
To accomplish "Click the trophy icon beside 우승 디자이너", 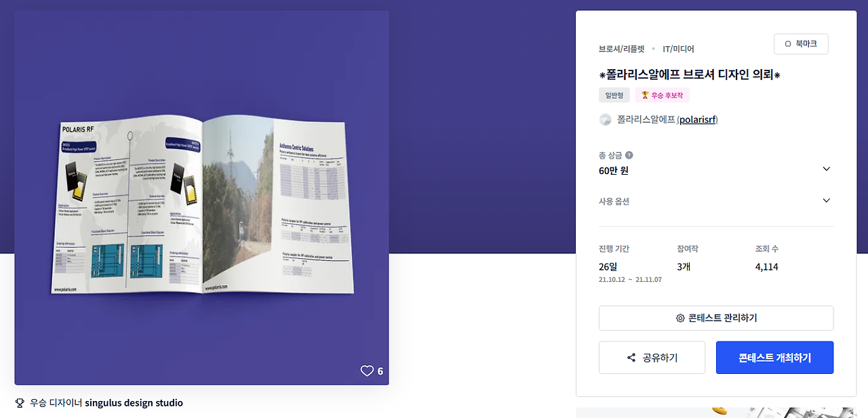I will pyautogui.click(x=20, y=403).
